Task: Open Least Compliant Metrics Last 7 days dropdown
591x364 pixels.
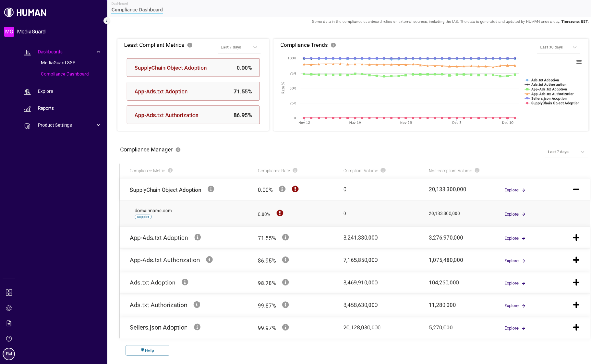Action: pyautogui.click(x=239, y=47)
